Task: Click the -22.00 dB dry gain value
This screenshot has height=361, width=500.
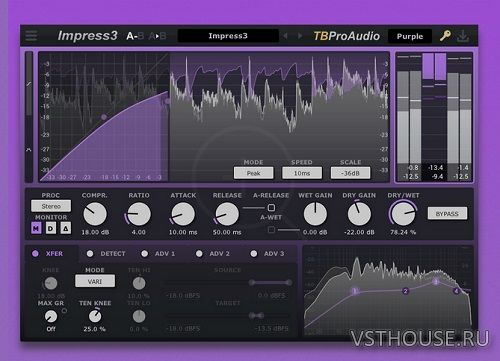Action: (x=359, y=232)
